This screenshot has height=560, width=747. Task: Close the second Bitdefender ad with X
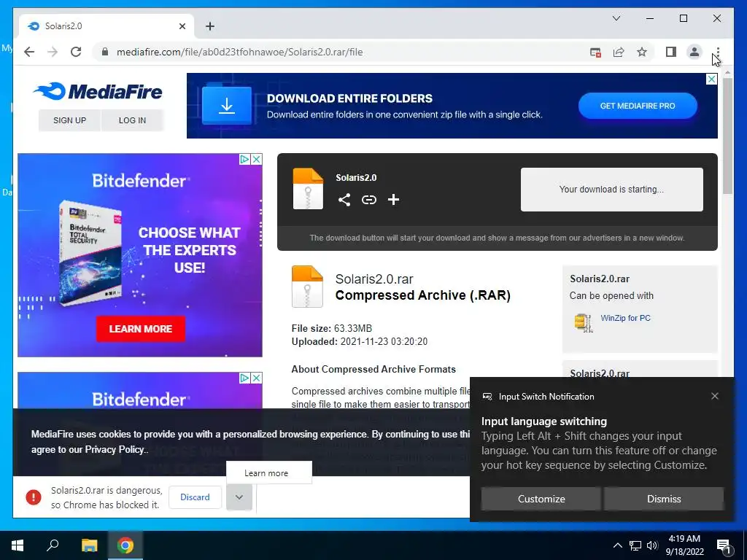(256, 378)
